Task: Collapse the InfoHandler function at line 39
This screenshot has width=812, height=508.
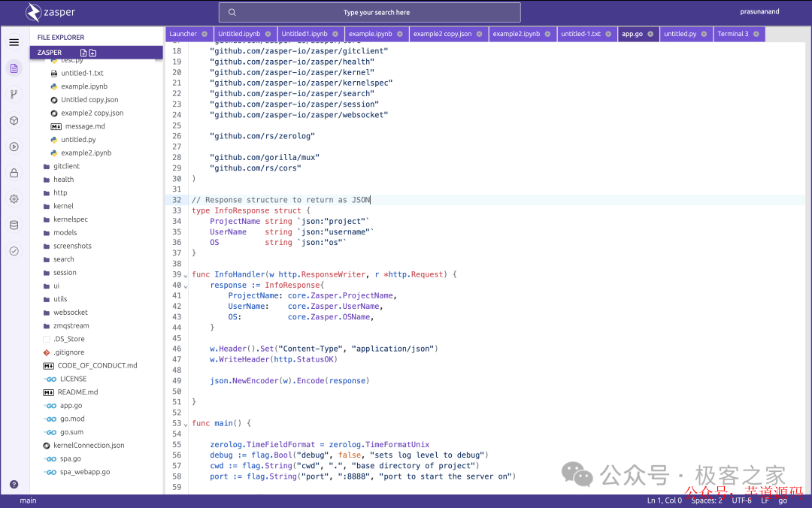Action: (x=186, y=276)
